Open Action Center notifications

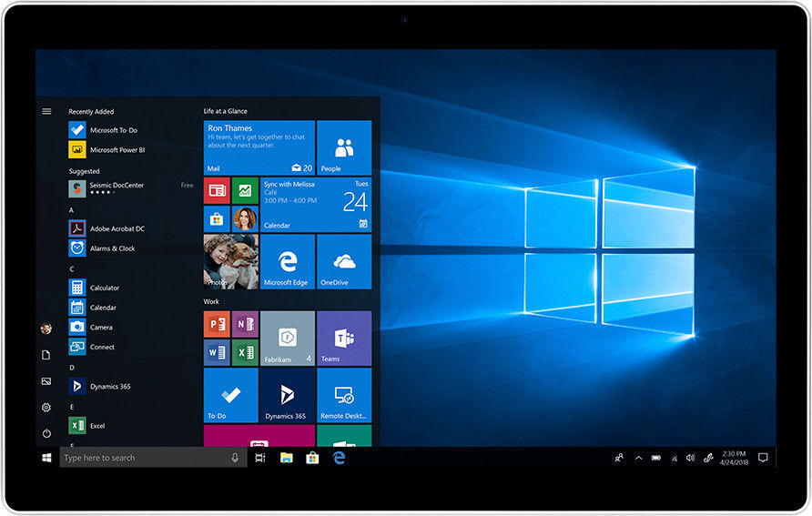tap(763, 458)
